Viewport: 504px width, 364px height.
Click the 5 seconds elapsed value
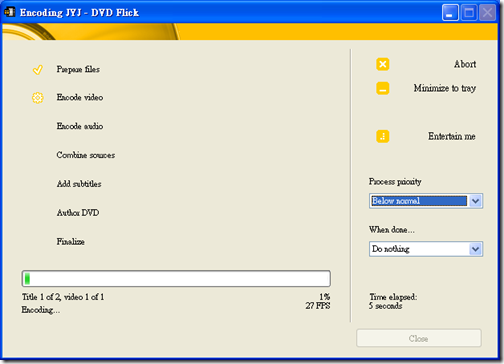386,306
